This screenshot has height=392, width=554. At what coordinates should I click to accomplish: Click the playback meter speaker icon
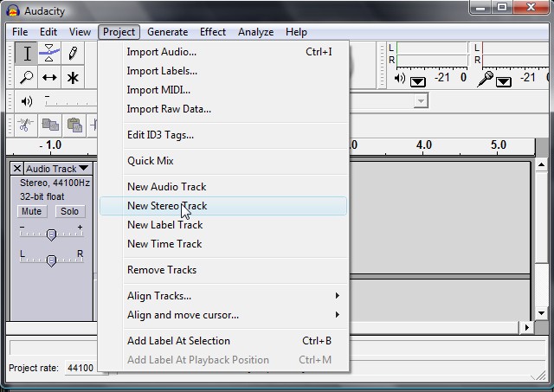coord(400,78)
